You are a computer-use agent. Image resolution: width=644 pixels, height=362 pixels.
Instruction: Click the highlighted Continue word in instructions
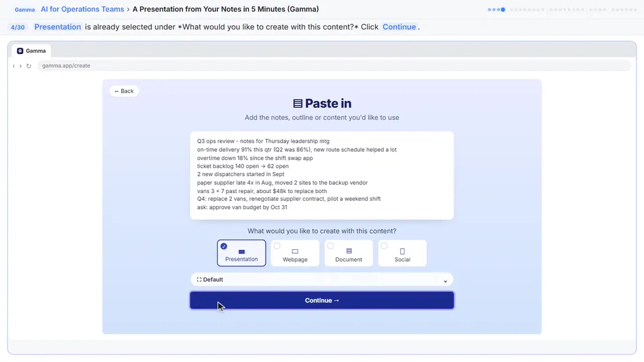pyautogui.click(x=399, y=27)
